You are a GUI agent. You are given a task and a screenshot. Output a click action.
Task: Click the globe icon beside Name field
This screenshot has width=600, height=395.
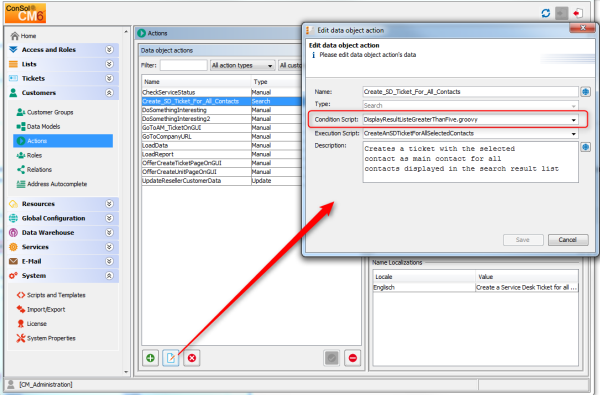tap(585, 92)
